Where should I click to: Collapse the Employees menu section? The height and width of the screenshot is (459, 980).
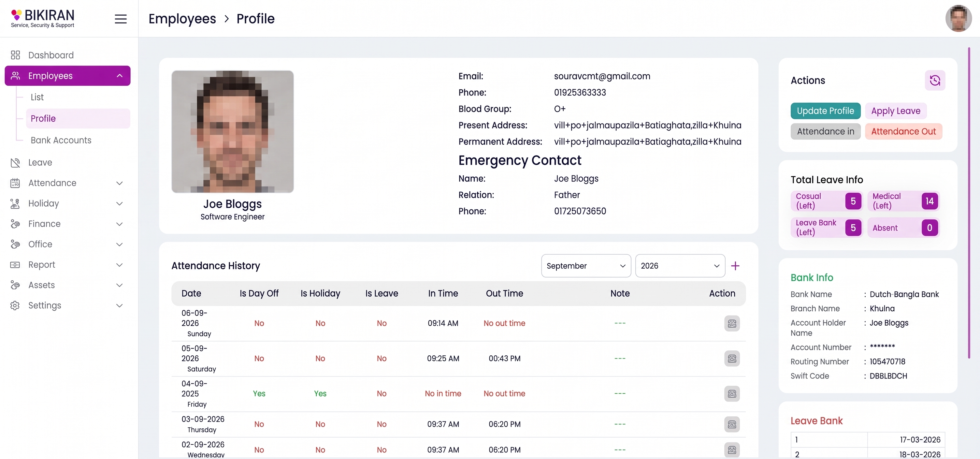point(120,76)
